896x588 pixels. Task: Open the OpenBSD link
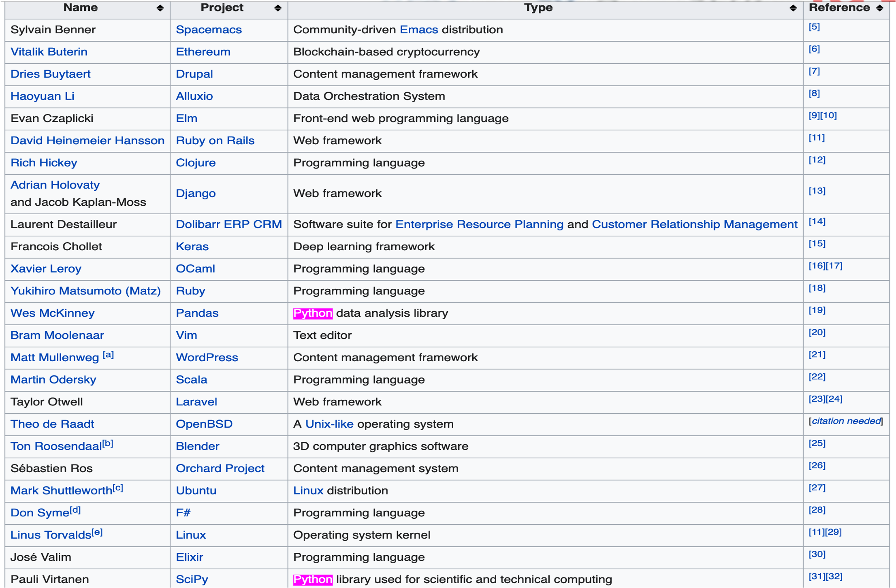(204, 424)
